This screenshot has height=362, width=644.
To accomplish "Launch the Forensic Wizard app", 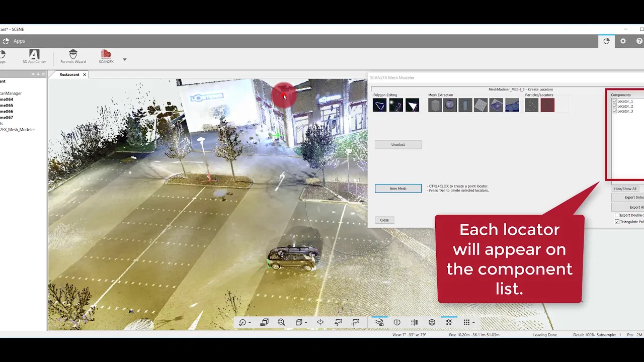I will pos(73,56).
